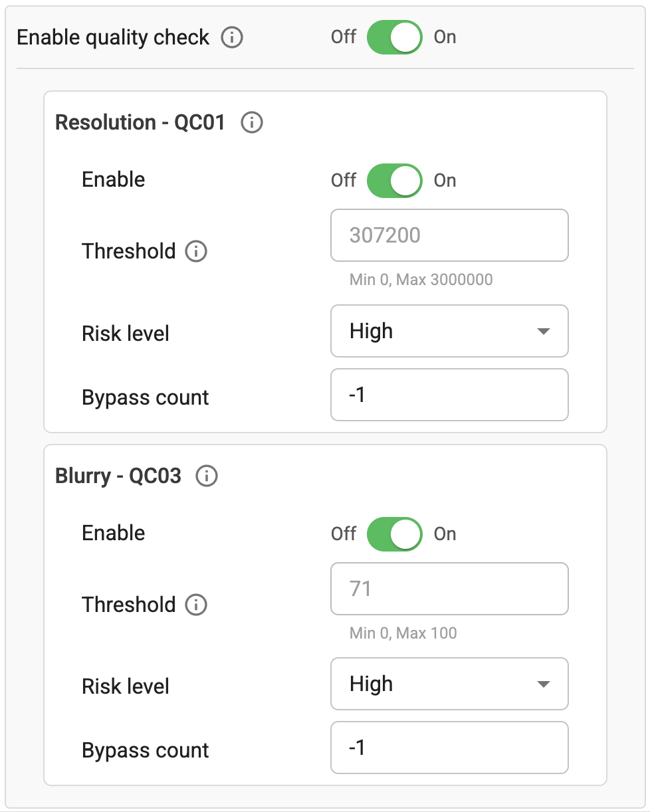650x812 pixels.
Task: Focus the Blurry Bypass count field
Action: pyautogui.click(x=449, y=748)
